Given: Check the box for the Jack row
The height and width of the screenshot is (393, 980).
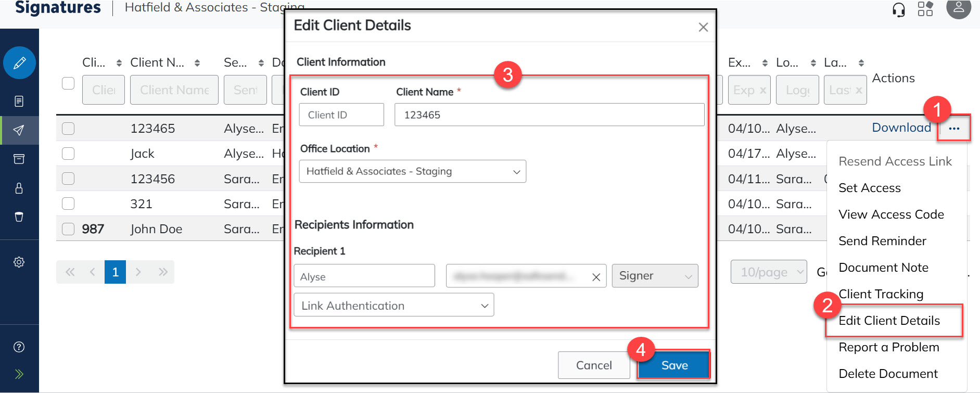Looking at the screenshot, I should [68, 154].
